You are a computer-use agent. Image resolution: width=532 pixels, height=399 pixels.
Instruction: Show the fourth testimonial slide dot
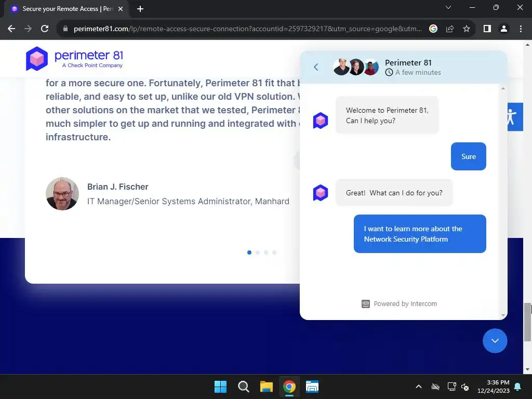[x=274, y=252]
